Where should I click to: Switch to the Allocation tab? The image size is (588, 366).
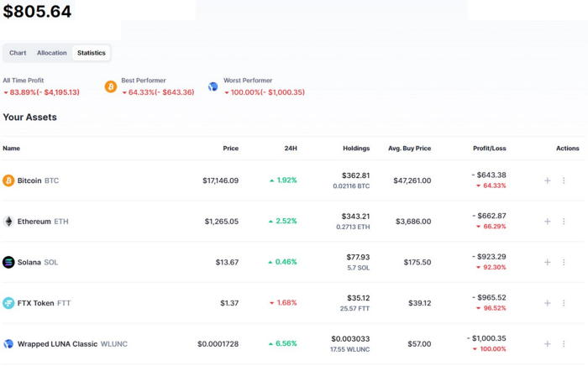52,53
